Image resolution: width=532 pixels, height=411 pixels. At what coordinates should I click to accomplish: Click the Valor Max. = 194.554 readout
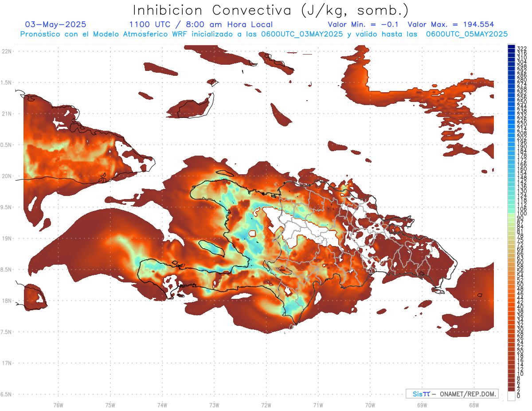coord(451,24)
